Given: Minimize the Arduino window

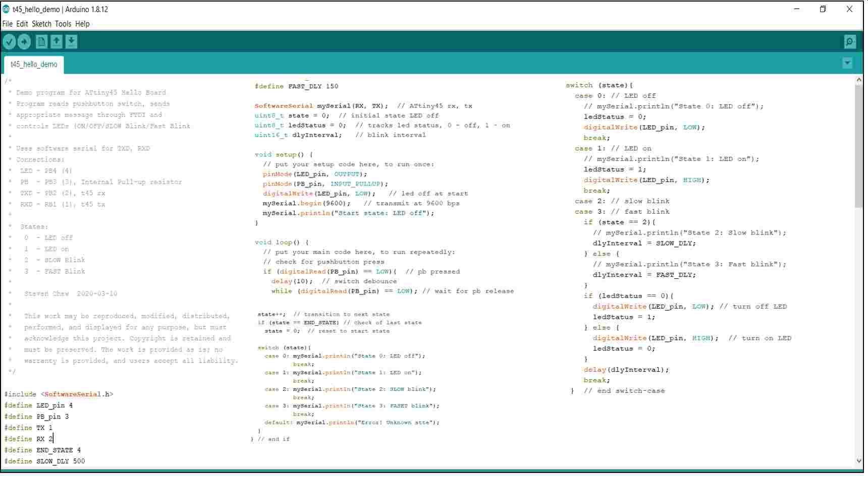Looking at the screenshot, I should (796, 9).
